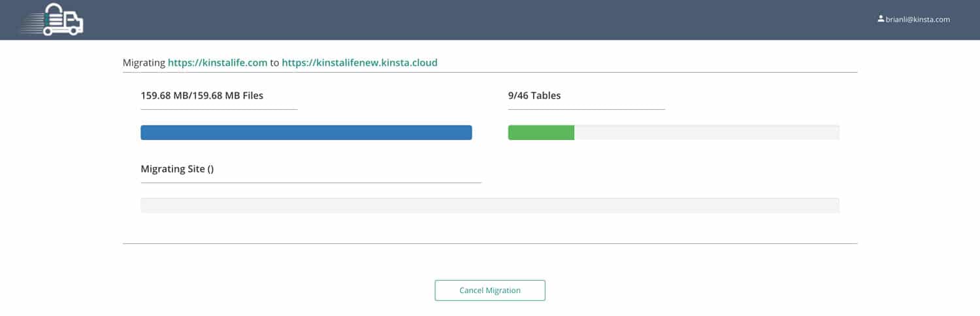Select the Migrating Site () heading
Image resolution: width=980 pixels, height=316 pixels.
click(x=177, y=169)
